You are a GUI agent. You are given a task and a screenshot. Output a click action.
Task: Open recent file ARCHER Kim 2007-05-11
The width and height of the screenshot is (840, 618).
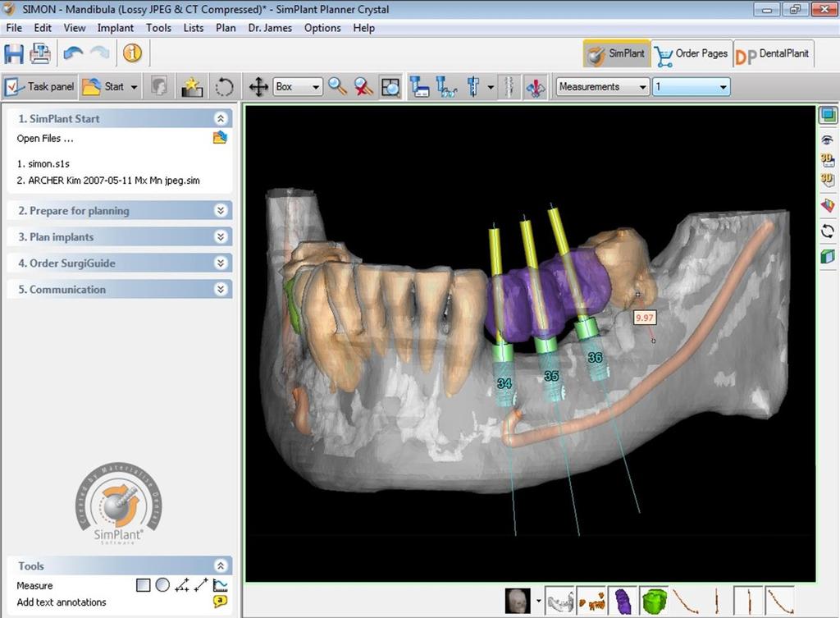coord(108,181)
